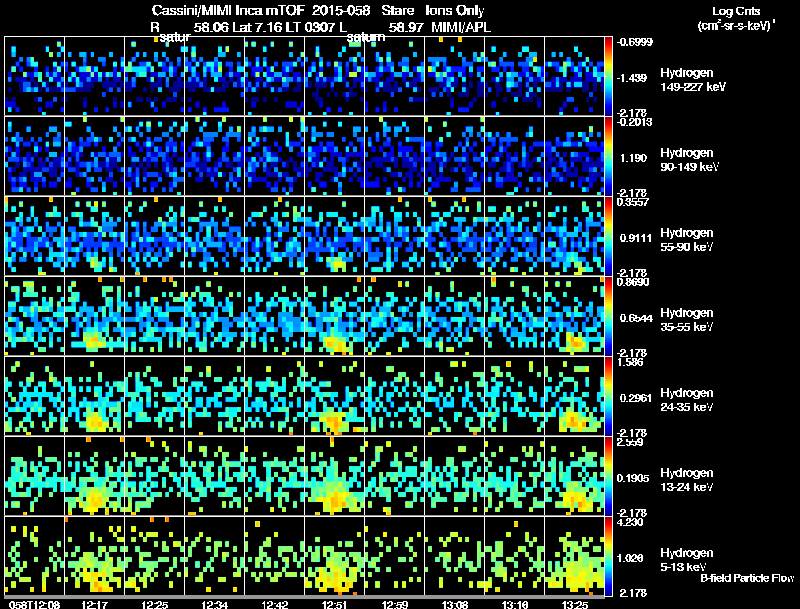Click the 'Ions Only' header text
800x609 pixels.
pyautogui.click(x=455, y=11)
